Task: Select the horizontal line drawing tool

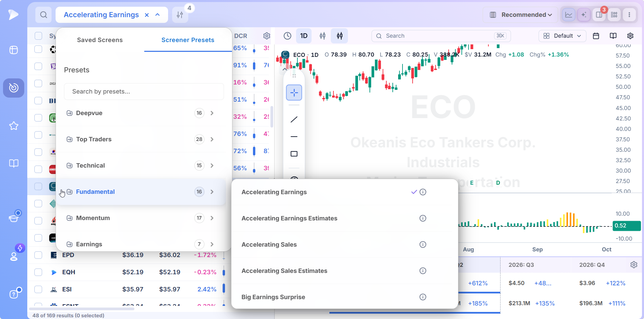Action: tap(294, 137)
